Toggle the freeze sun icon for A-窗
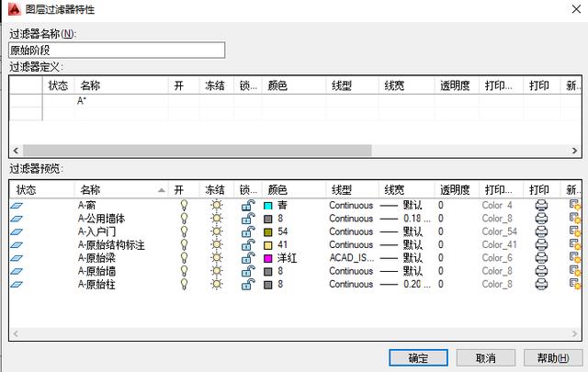 point(217,205)
